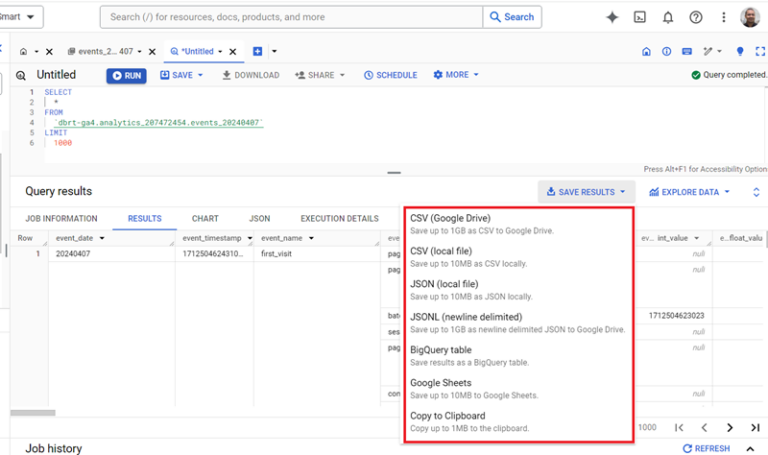Screen dimensions: 768x455
Task: Open the notifications bell
Action: 668,18
